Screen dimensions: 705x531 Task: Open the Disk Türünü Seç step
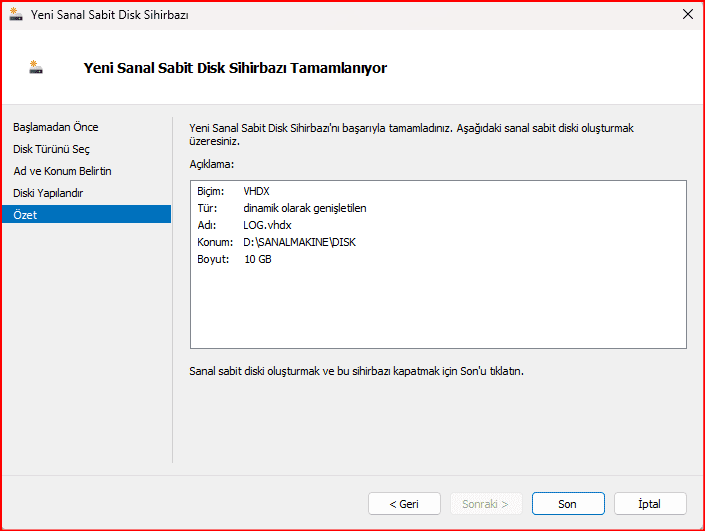click(x=51, y=149)
